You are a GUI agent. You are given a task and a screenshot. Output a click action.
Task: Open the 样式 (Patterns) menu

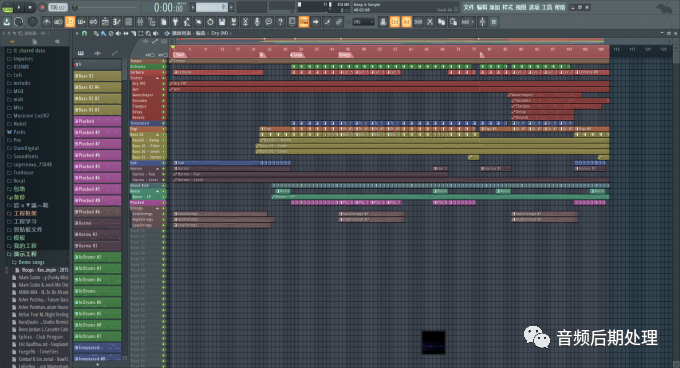click(x=507, y=7)
